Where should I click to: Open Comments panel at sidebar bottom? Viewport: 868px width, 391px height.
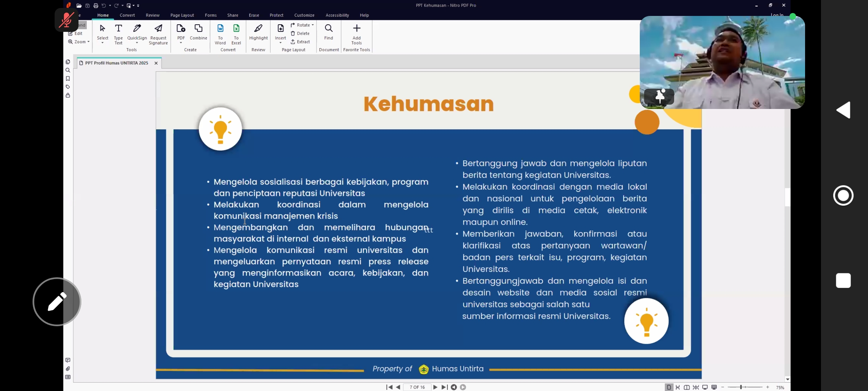(68, 360)
